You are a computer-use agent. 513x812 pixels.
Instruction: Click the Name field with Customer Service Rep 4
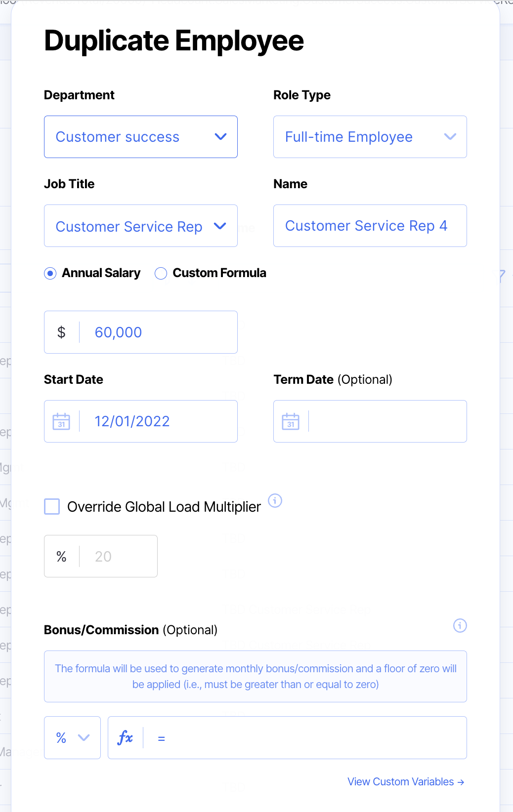[370, 226]
